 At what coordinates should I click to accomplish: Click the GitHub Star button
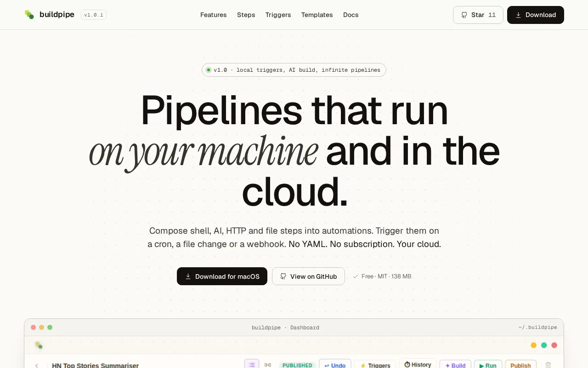pos(478,15)
